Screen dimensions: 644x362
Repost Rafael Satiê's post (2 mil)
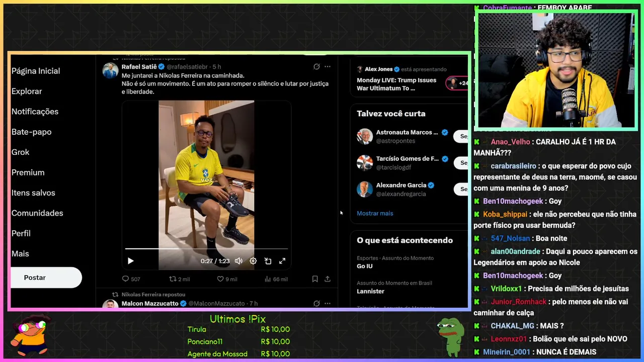pyautogui.click(x=179, y=279)
